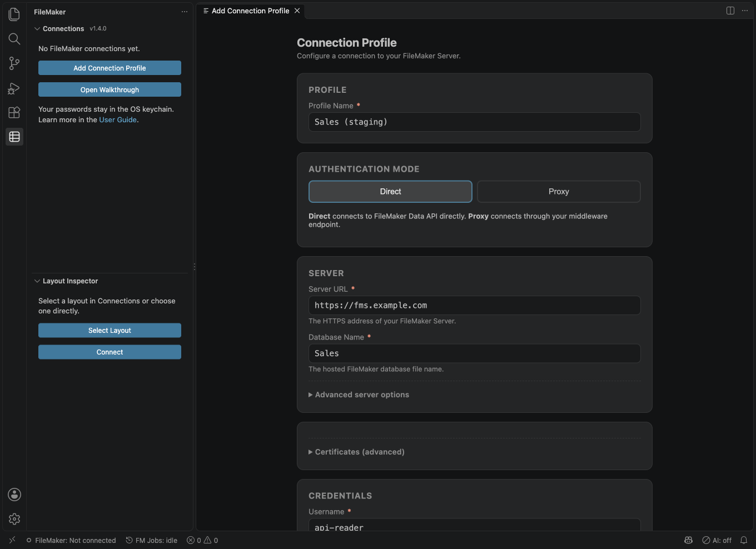The image size is (756, 549).
Task: Split the editor to the right
Action: click(x=730, y=11)
